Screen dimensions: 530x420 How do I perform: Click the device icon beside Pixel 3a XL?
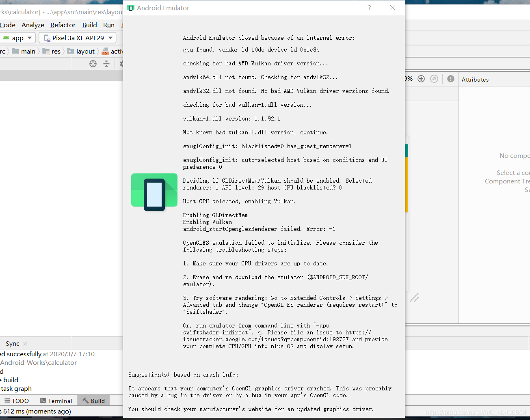pyautogui.click(x=47, y=38)
